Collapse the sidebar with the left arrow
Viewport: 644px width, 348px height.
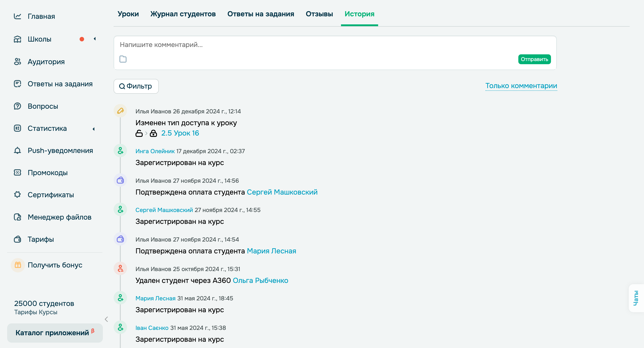[106, 319]
